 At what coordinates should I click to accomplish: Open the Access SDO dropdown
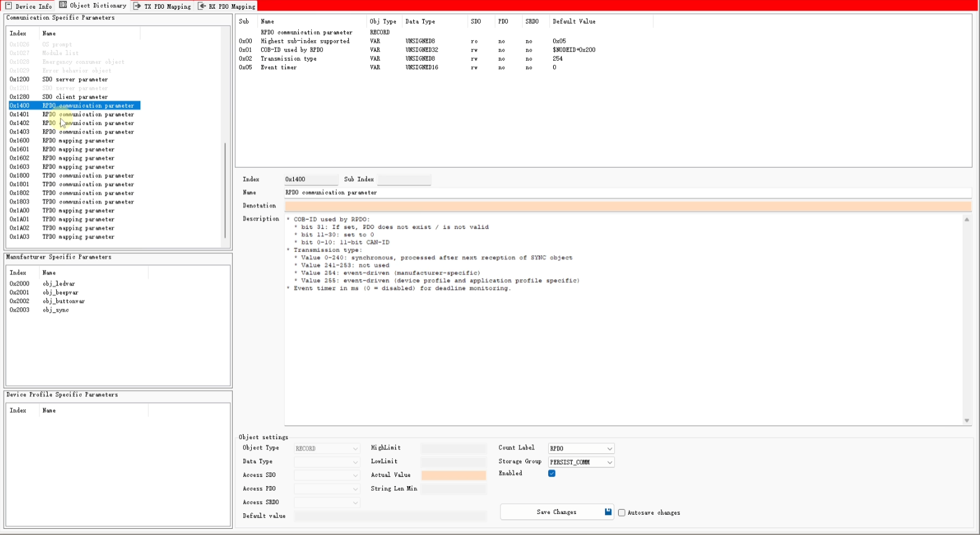327,476
